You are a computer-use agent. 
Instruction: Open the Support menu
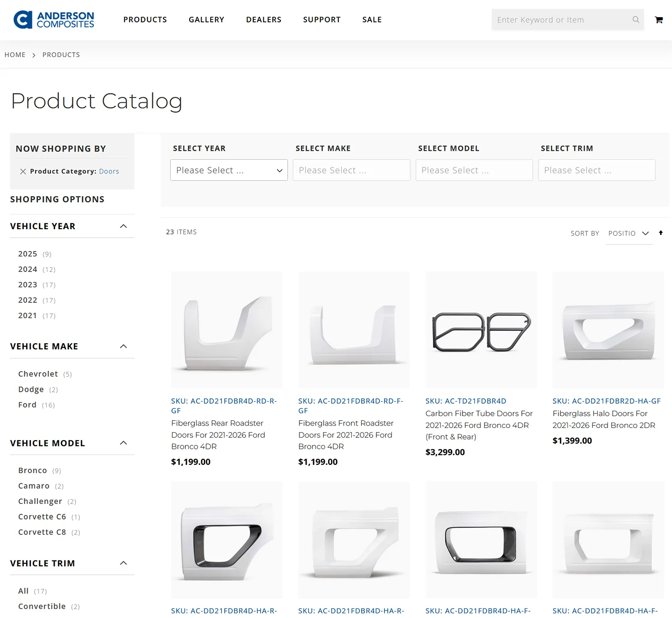click(x=322, y=20)
